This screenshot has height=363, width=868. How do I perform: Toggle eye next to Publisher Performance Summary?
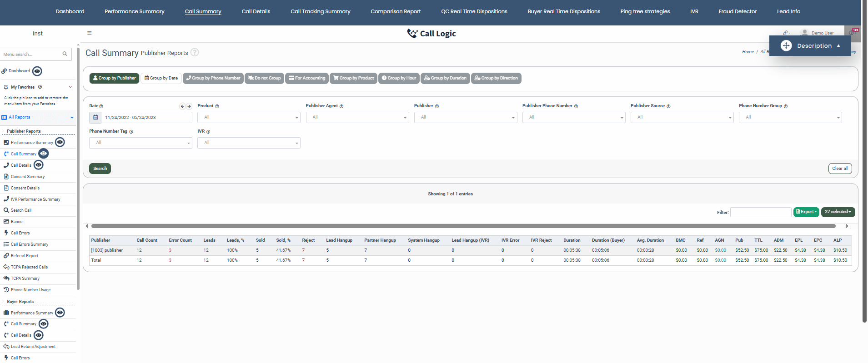tap(60, 142)
